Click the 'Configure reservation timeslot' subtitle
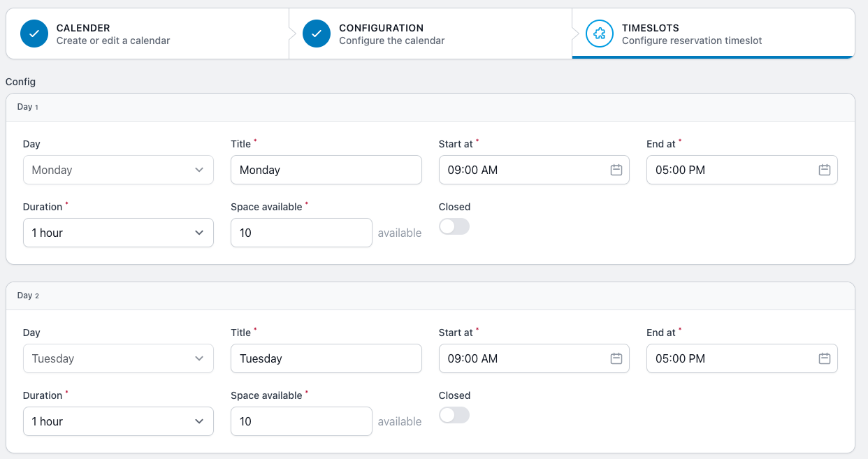Screen dimensions: 868x459 692,41
